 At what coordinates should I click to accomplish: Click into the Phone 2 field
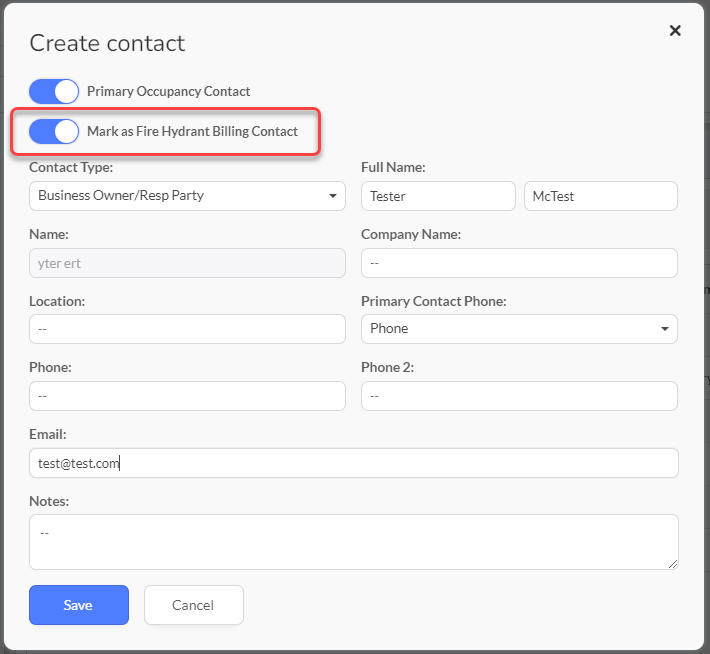point(519,396)
